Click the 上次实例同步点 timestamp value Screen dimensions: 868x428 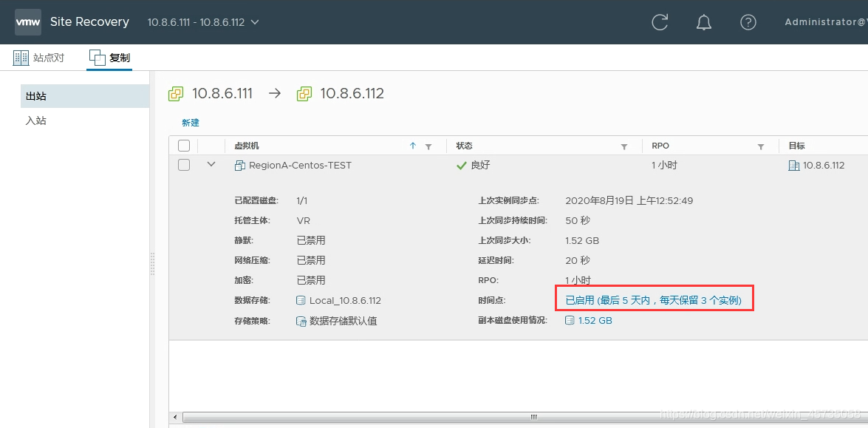click(629, 200)
